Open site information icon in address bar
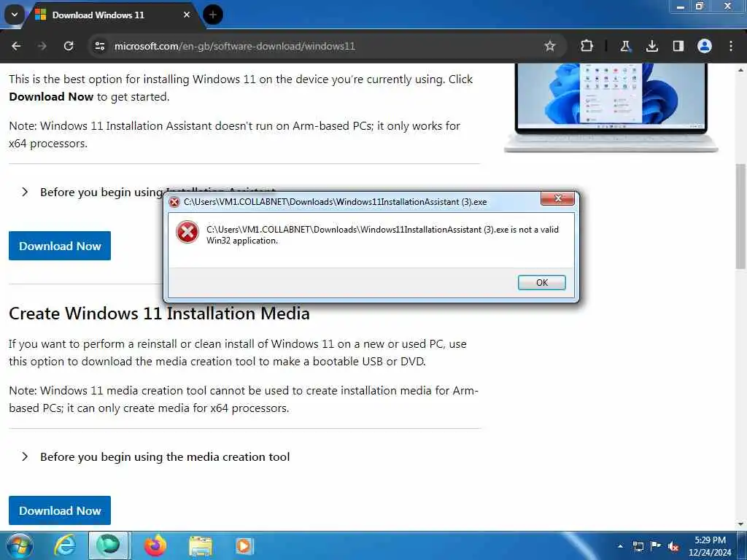747x560 pixels. tap(99, 46)
